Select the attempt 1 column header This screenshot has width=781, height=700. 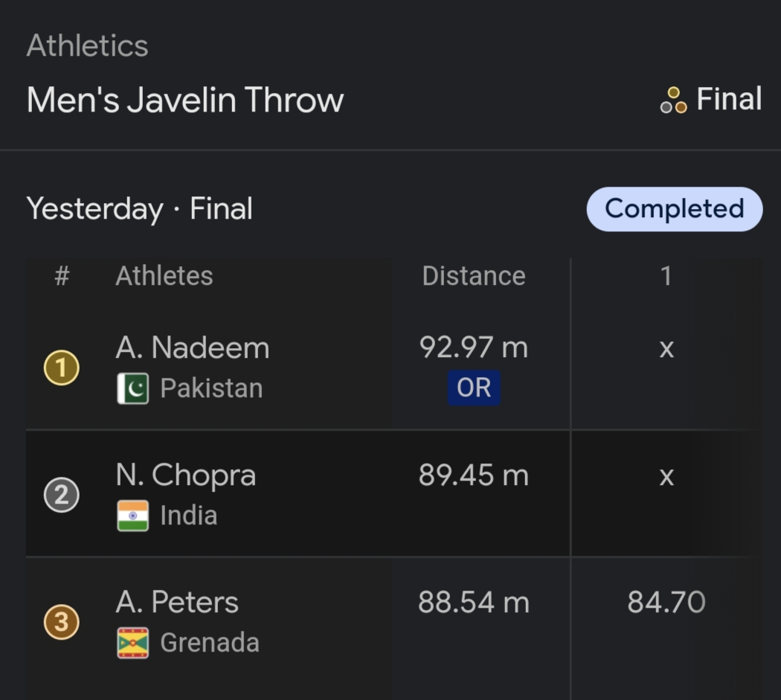point(666,276)
